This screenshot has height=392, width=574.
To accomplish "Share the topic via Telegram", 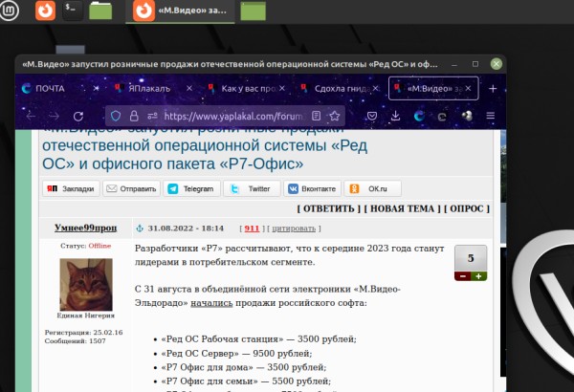I will [191, 188].
